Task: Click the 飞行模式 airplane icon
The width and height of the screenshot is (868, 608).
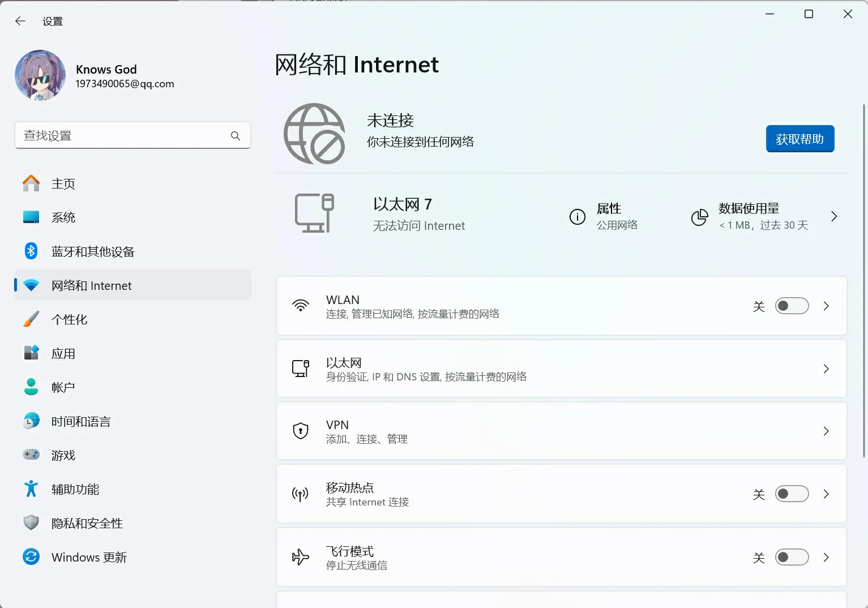Action: coord(301,557)
